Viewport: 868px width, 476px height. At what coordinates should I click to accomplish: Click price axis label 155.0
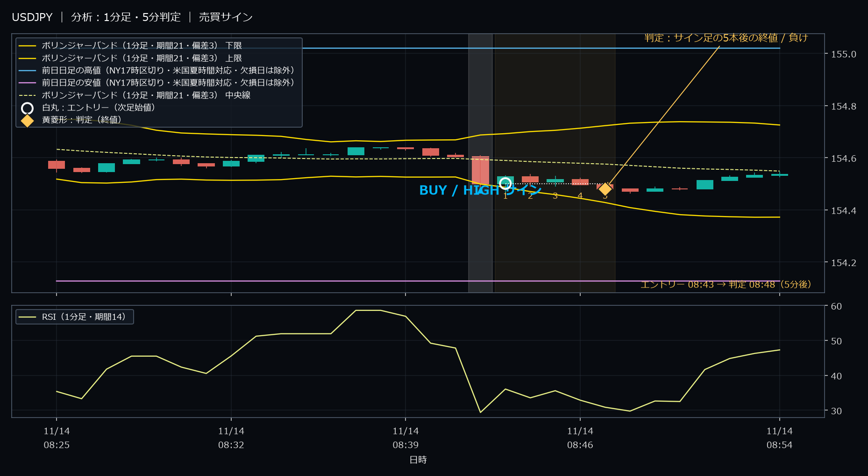844,54
